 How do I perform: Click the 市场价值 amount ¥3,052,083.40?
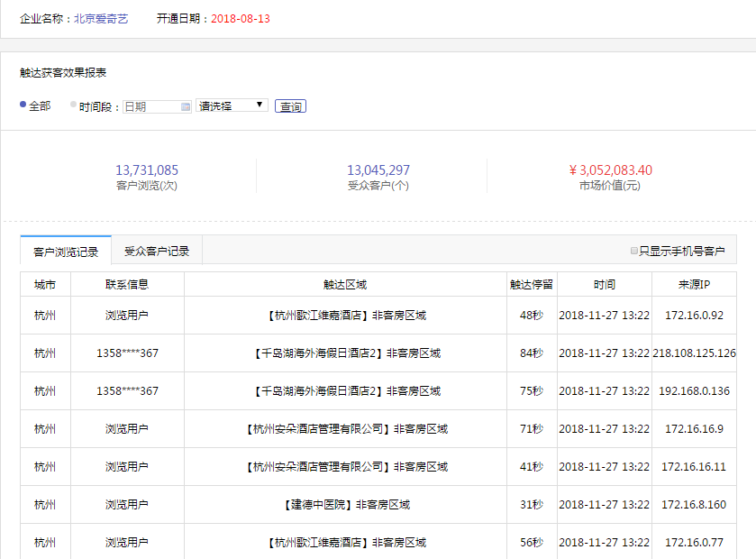click(x=610, y=169)
